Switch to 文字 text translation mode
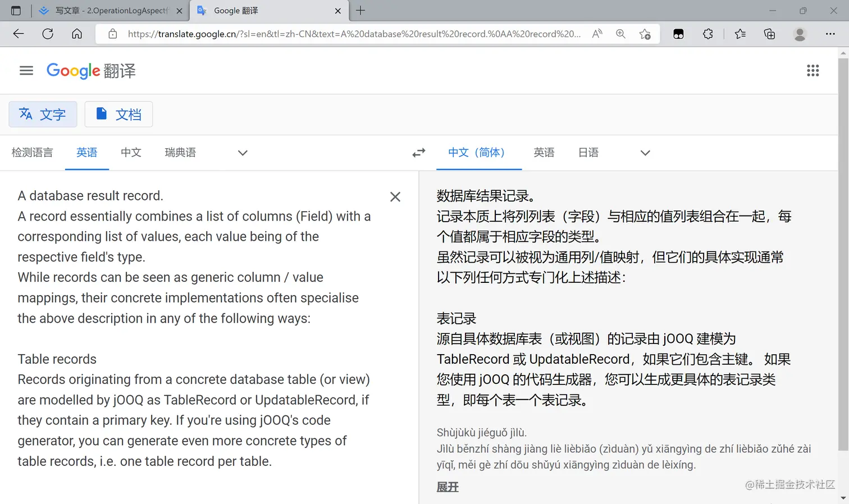 [x=43, y=114]
